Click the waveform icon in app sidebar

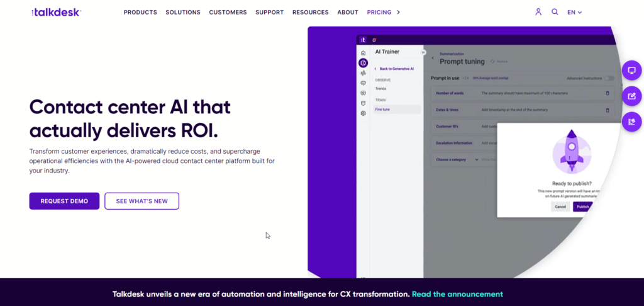click(x=363, y=73)
